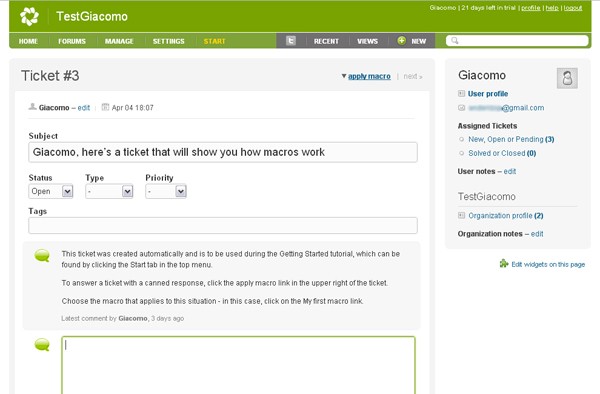This screenshot has width=600, height=394.
Task: Click the Tags input field
Action: (x=223, y=225)
